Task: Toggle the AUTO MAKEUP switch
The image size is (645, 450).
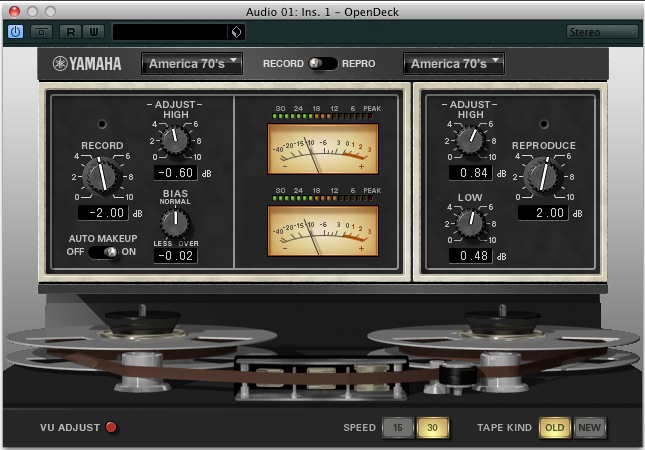Action: point(103,252)
